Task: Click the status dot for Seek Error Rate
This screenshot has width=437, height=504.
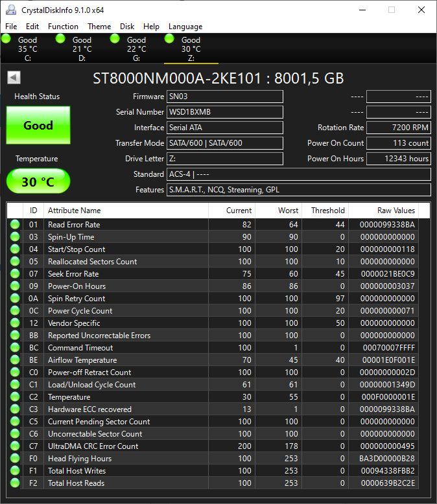Action: (x=15, y=273)
